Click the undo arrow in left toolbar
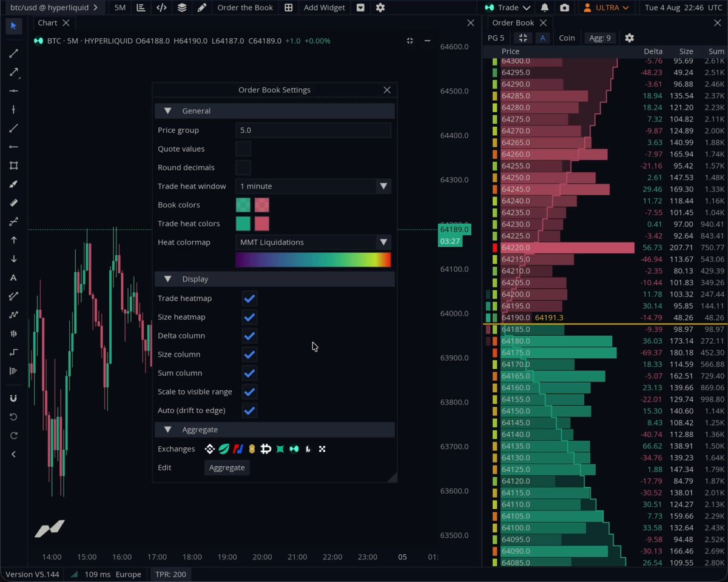Viewport: 728px width, 582px height. (x=13, y=417)
